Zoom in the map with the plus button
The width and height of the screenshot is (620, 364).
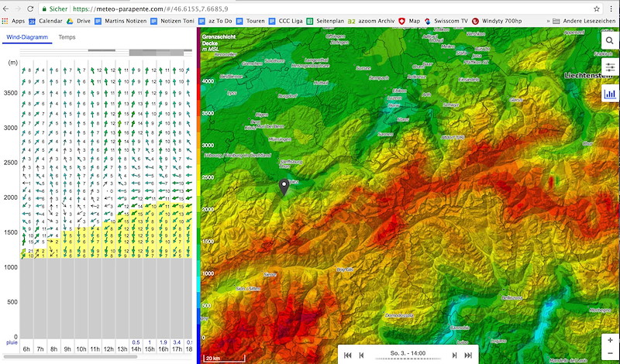[610, 340]
